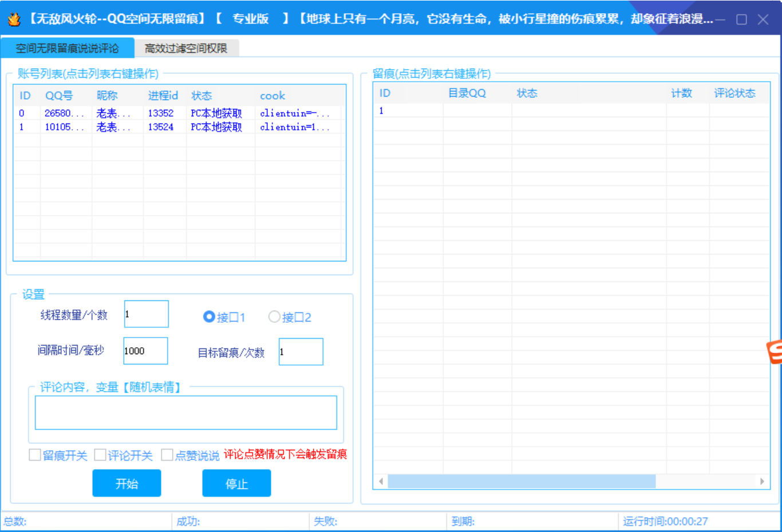Screen dimensions: 782x532
Task: Select the 接口1 radio button
Action: click(x=209, y=317)
